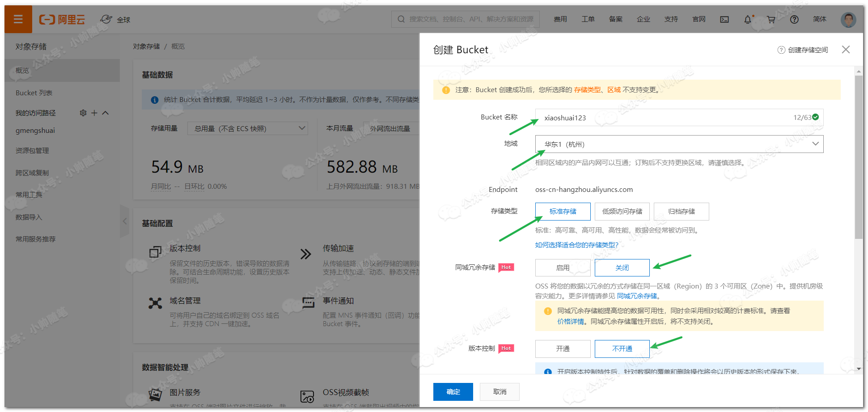Click the 图片服务 icon
The image size is (868, 412).
coord(155,395)
